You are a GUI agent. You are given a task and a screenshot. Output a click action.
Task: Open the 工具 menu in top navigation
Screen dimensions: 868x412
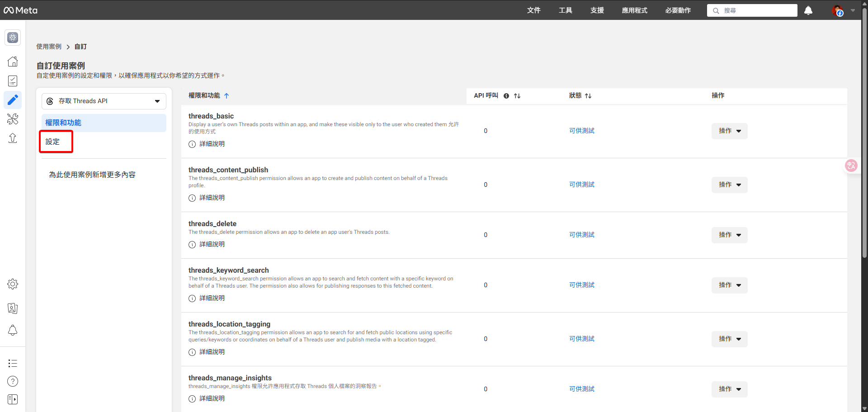[x=565, y=10]
